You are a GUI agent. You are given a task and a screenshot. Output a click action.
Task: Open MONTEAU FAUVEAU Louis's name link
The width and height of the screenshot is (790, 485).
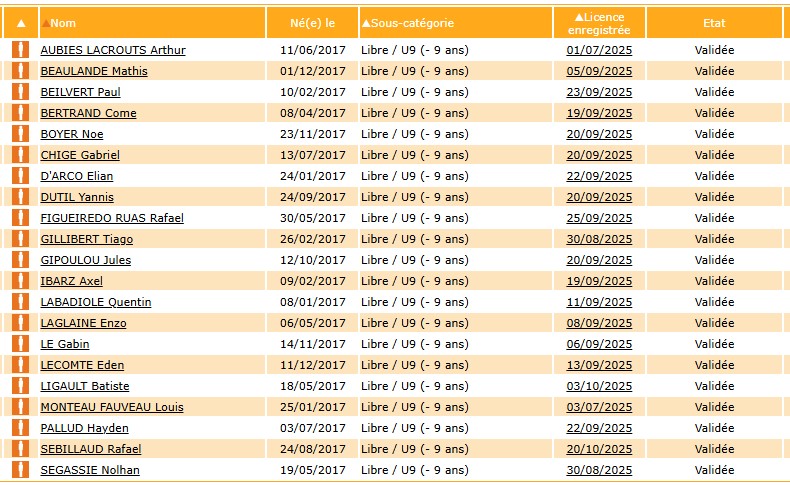111,407
